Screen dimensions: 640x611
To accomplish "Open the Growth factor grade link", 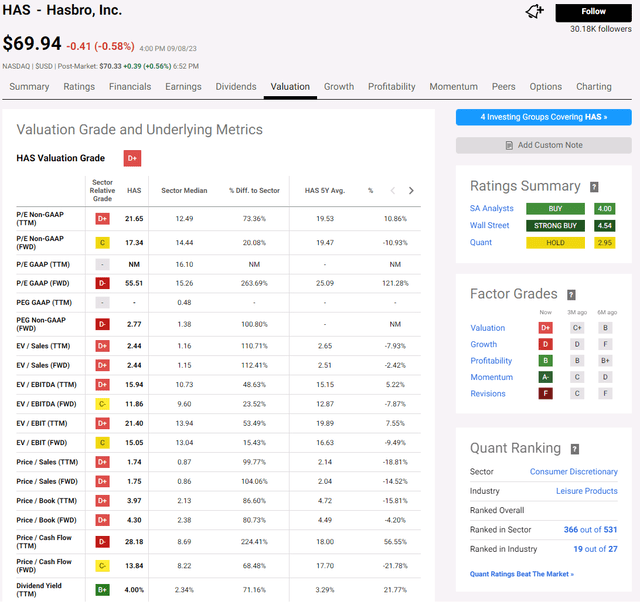I will [484, 344].
